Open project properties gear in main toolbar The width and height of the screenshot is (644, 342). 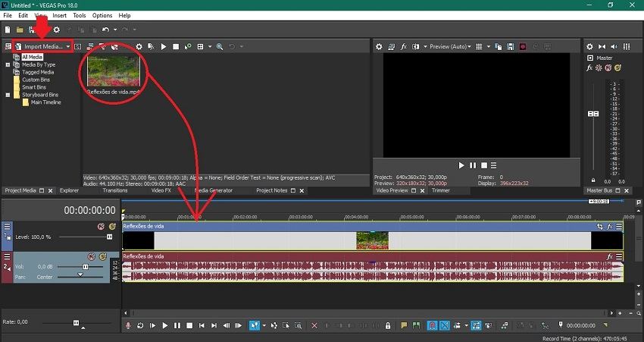(56, 30)
